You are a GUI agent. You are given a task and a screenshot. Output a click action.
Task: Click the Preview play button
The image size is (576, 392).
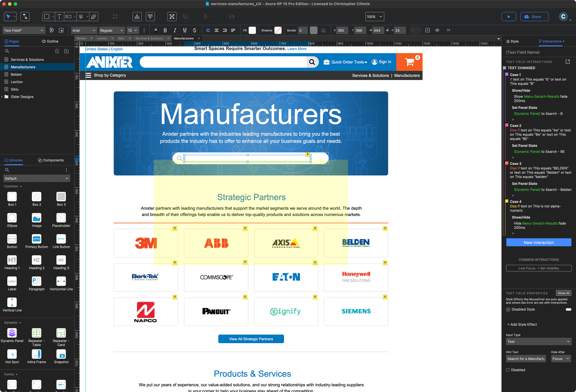point(509,17)
